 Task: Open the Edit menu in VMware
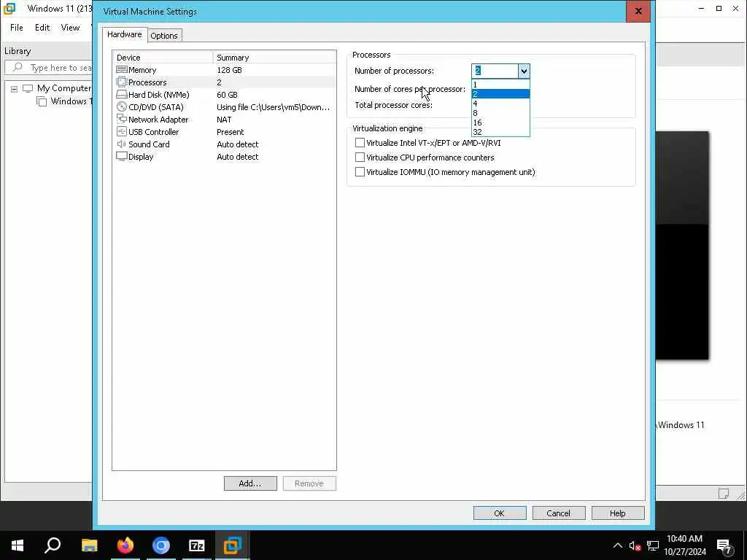click(x=42, y=28)
